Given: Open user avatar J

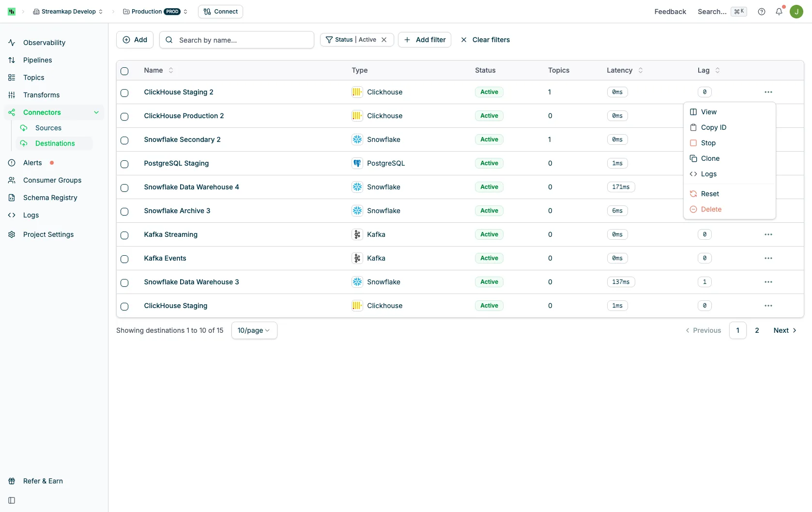Looking at the screenshot, I should coord(797,12).
